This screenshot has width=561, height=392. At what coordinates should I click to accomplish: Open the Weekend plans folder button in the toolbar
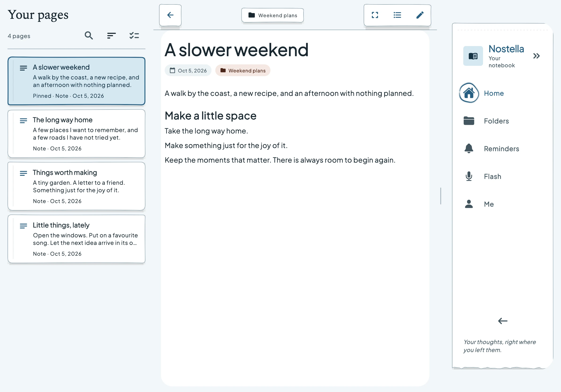[273, 16]
